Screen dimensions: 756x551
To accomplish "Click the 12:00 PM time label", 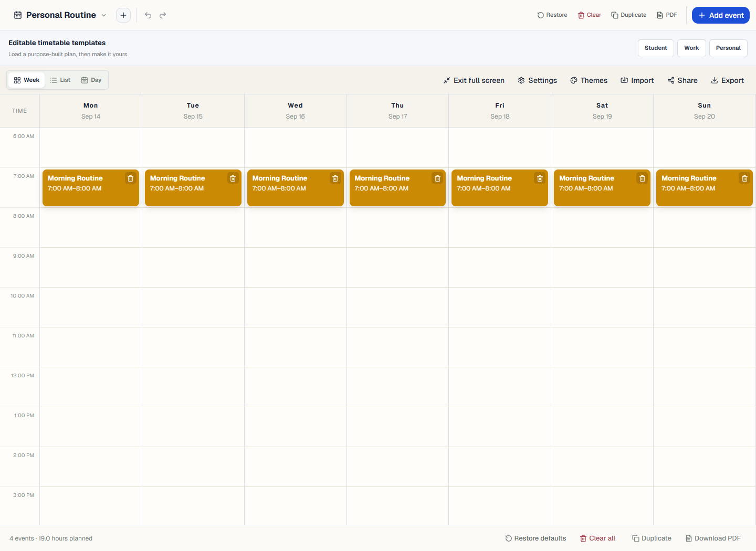I will 23,376.
